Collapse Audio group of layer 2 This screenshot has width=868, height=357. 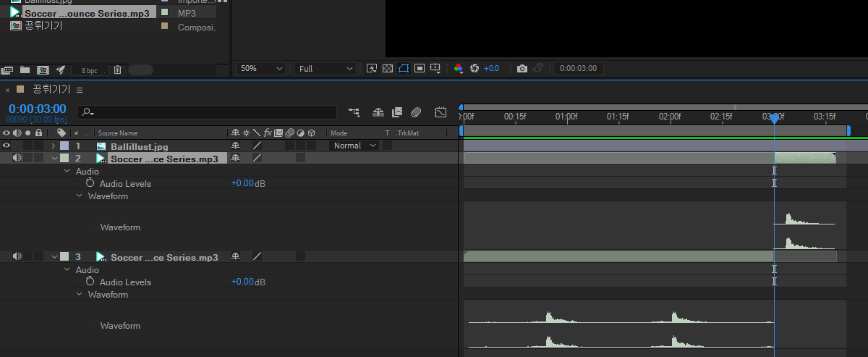67,172
